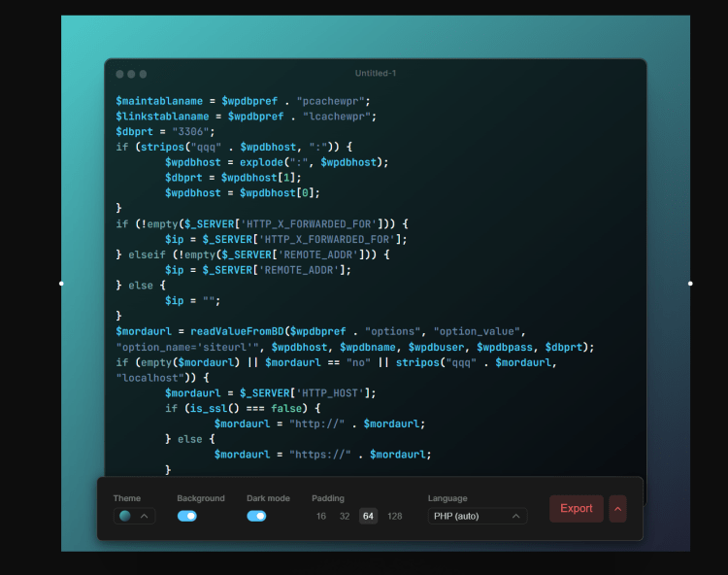Click the "$linkstablaname" variable in code
The image size is (728, 575).
pos(162,117)
